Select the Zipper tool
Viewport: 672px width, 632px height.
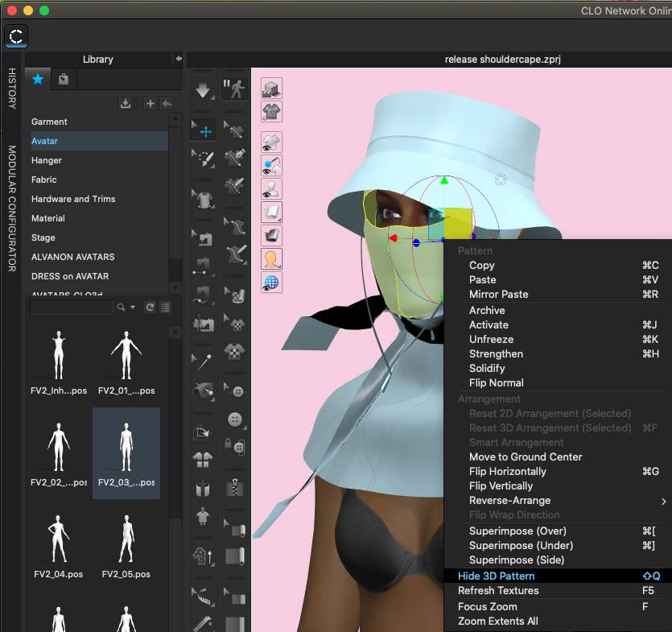coord(235,489)
